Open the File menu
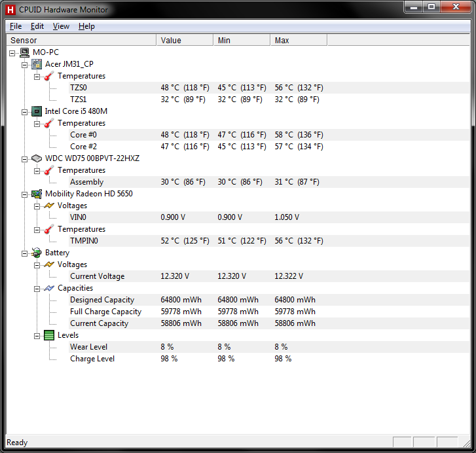Viewport: 476px width, 453px height. pos(16,26)
